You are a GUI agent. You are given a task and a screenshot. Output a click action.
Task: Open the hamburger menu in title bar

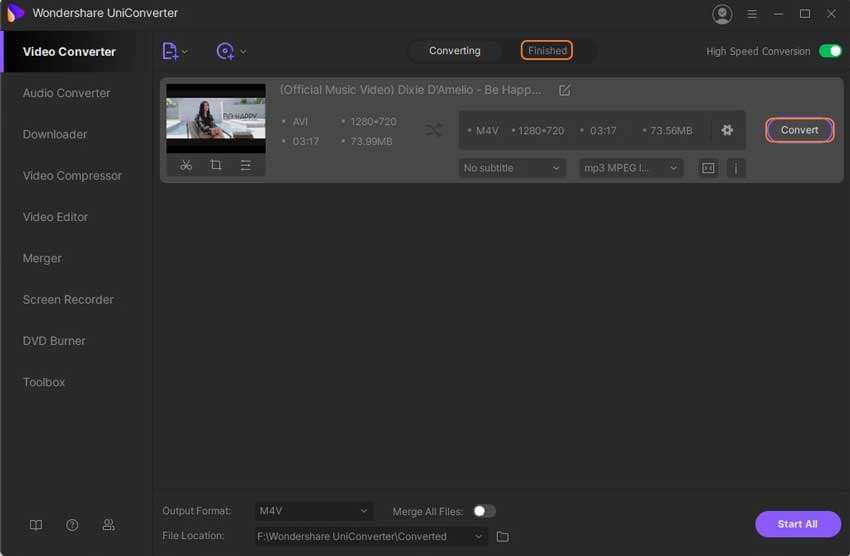(752, 14)
